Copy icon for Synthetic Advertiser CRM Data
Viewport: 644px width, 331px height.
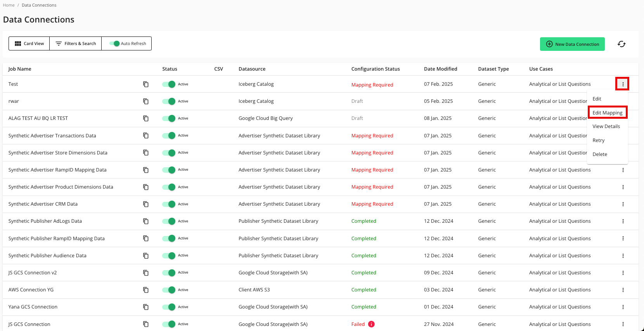click(x=146, y=204)
